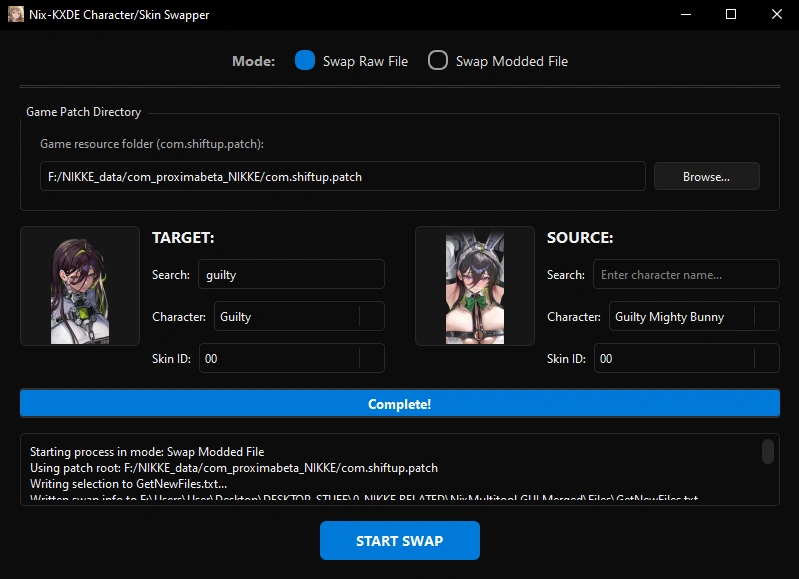Close the Nix-KXDE Swapper window
This screenshot has width=799, height=579.
(776, 14)
